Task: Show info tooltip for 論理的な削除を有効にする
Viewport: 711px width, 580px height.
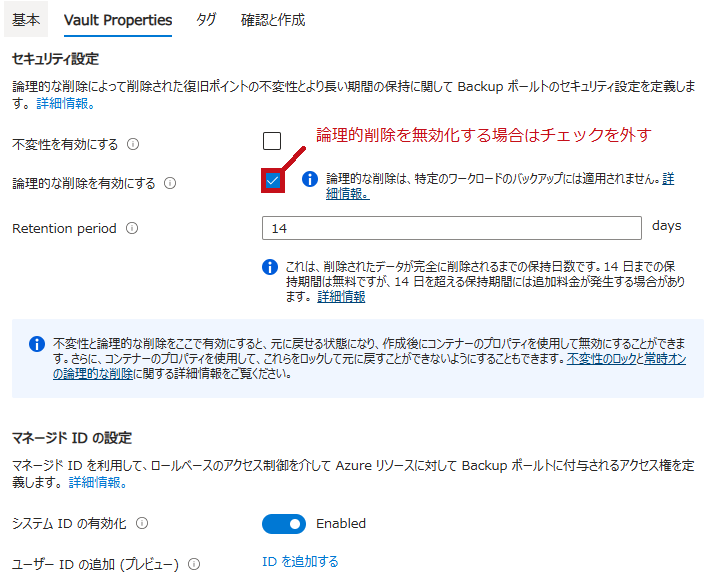Action: [x=170, y=183]
